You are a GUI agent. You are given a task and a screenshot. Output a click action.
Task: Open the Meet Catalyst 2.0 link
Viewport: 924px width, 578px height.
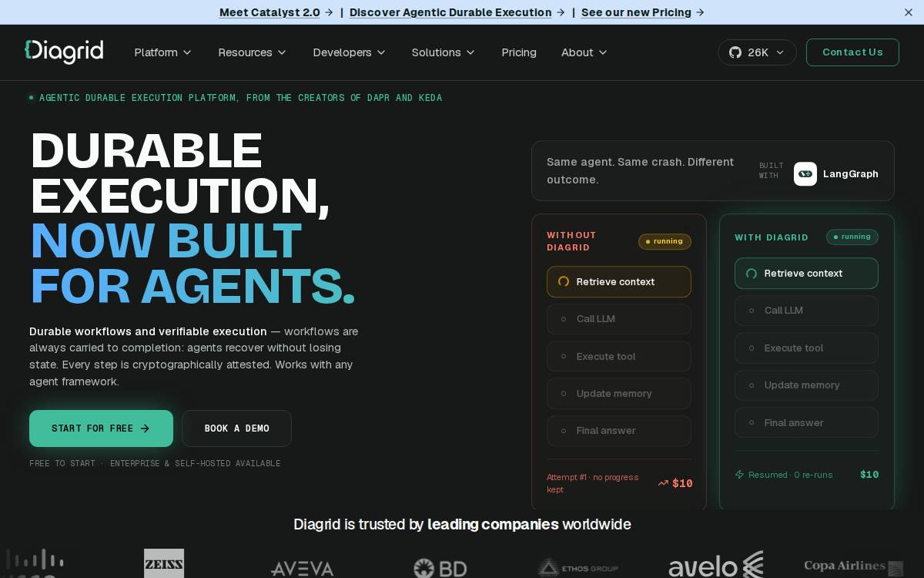tap(276, 12)
